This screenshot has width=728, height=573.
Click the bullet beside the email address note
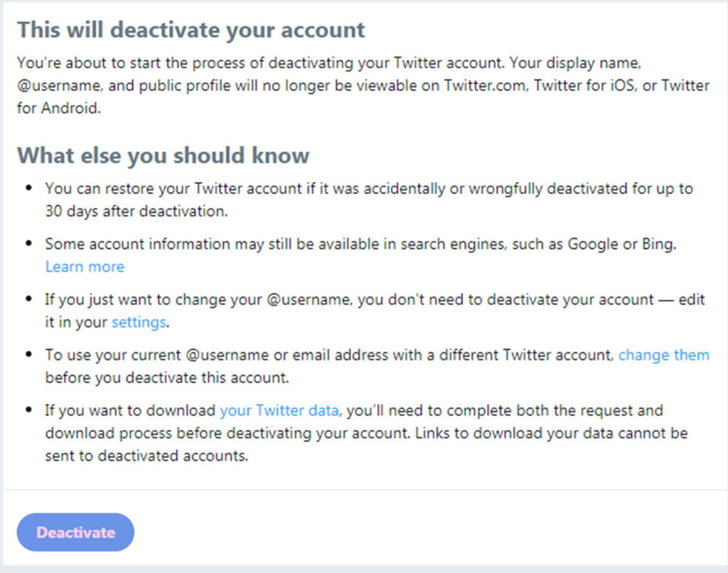point(28,354)
